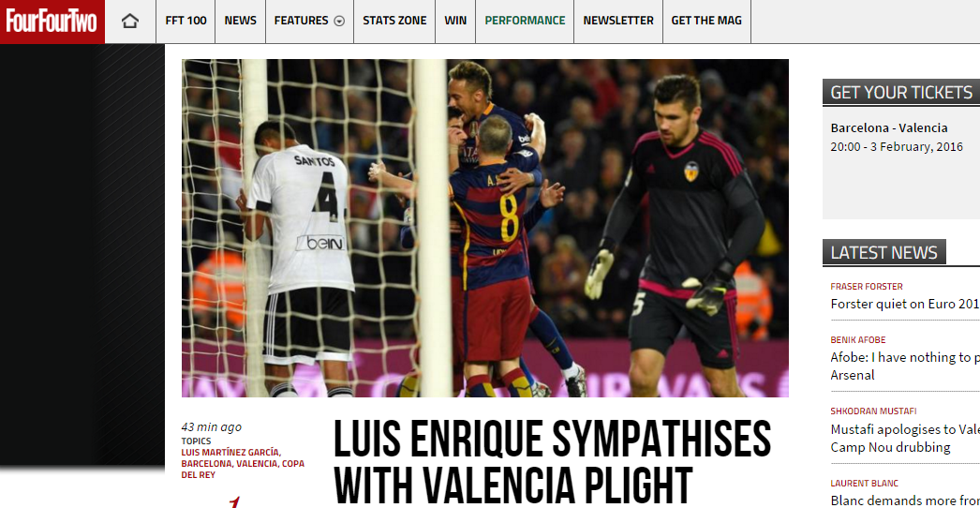Open the Forster quiet on Euro headline
The image size is (980, 508).
[x=905, y=304]
